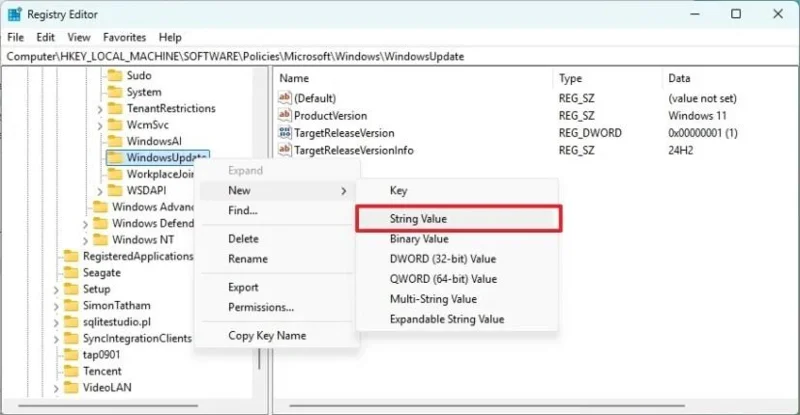This screenshot has height=415, width=800.
Task: Expand the VideoLAN key
Action: tap(56, 388)
